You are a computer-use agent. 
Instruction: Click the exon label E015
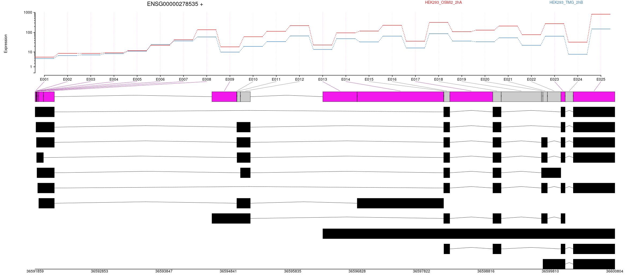[369, 79]
